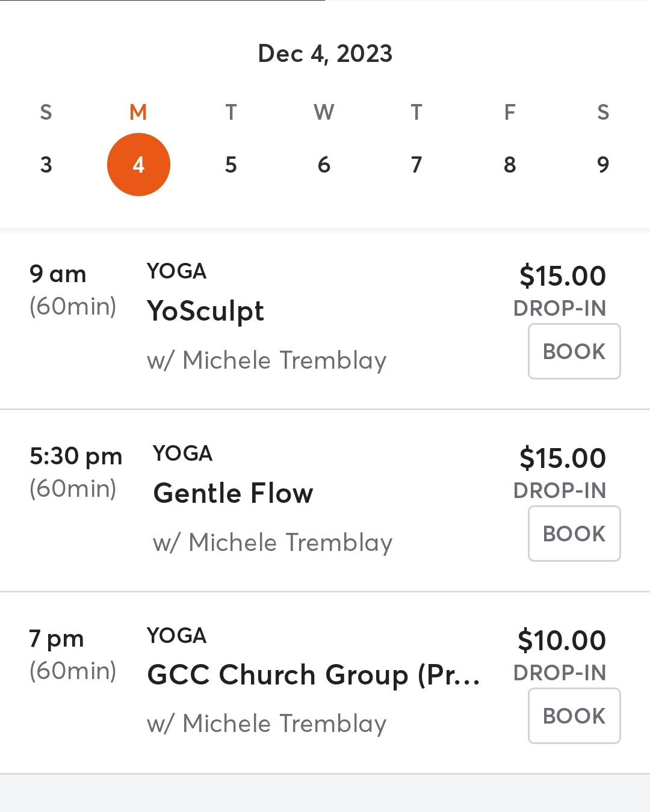The image size is (650, 812).
Task: Book the 9 am YoSculpt class
Action: (x=574, y=351)
